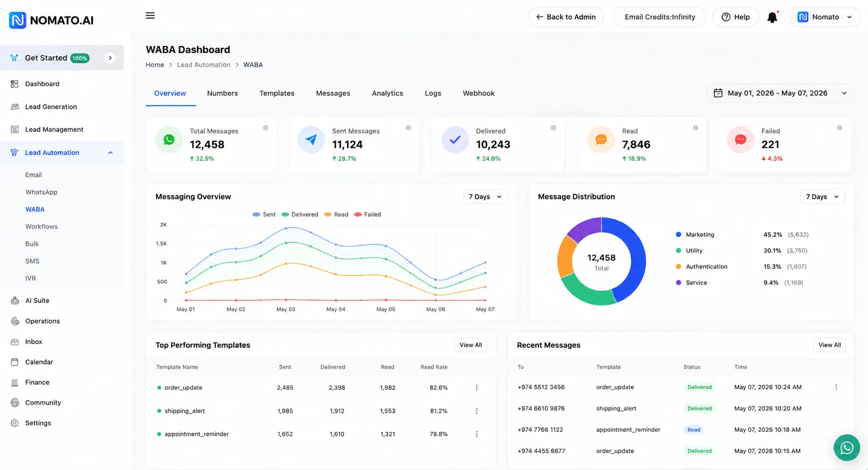Screen dimensions: 868x470
Task: Switch to the Analytics tab
Action: pyautogui.click(x=388, y=94)
